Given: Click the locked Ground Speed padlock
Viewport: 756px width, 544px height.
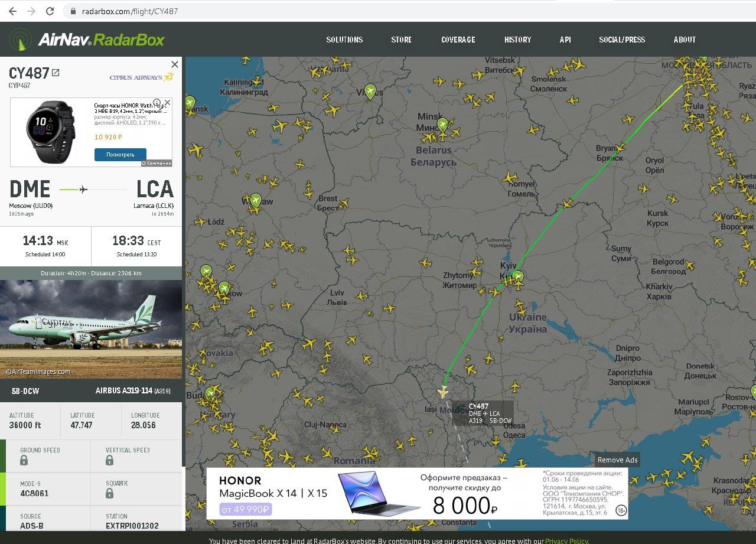Looking at the screenshot, I should 24,460.
